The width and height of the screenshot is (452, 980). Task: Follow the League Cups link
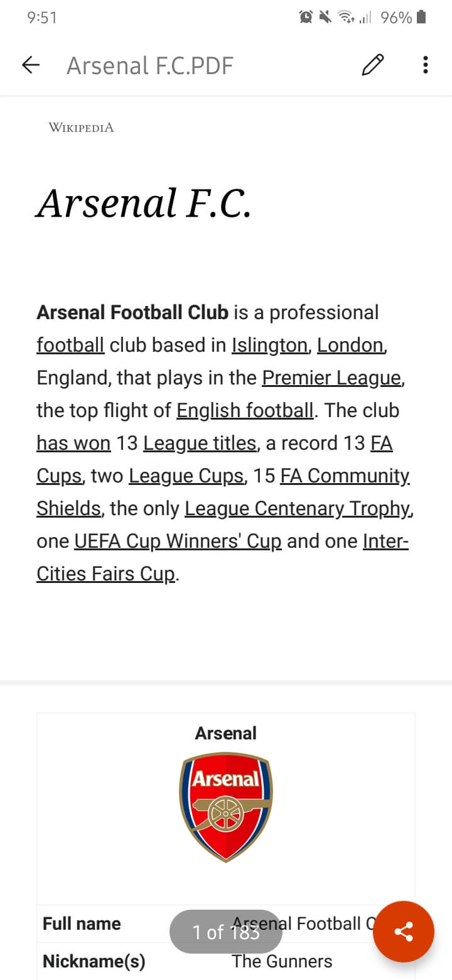point(186,476)
